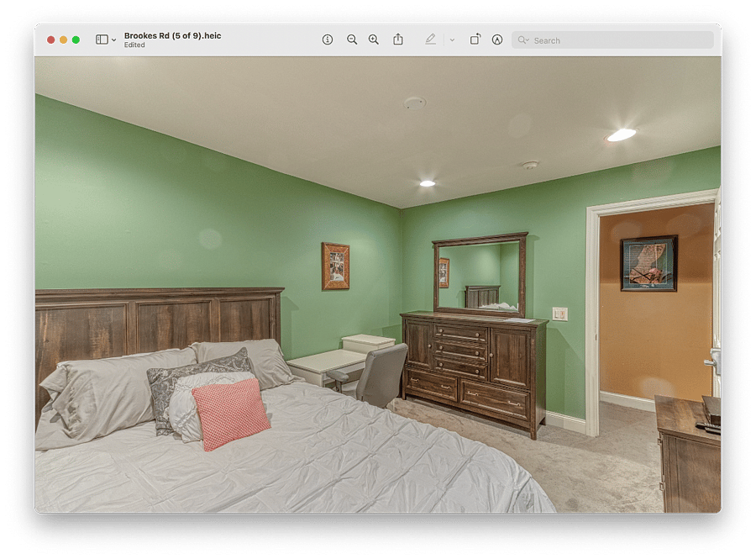
Task: Click the framed picture on the orange wall
Action: (649, 263)
